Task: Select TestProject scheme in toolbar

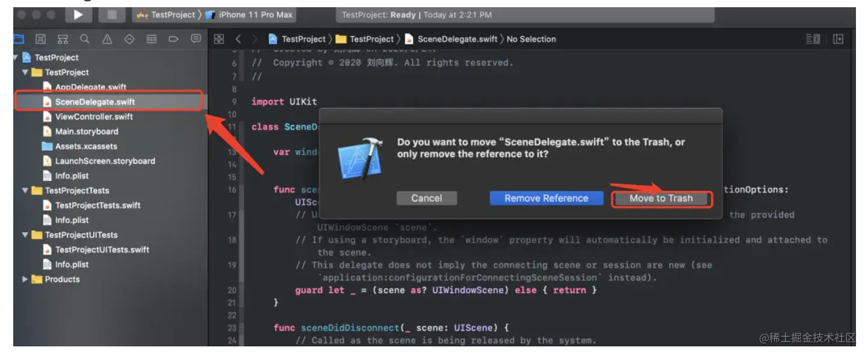Action: click(166, 14)
